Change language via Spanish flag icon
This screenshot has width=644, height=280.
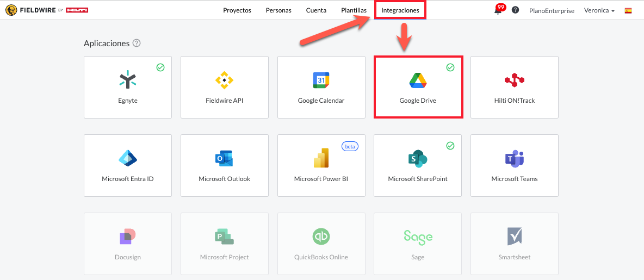(x=628, y=11)
